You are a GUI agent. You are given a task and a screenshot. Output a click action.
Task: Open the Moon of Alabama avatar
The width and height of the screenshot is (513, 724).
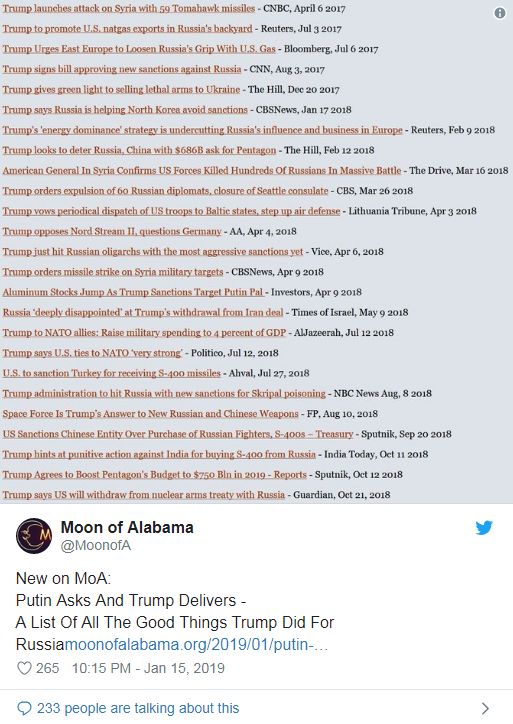tap(34, 536)
